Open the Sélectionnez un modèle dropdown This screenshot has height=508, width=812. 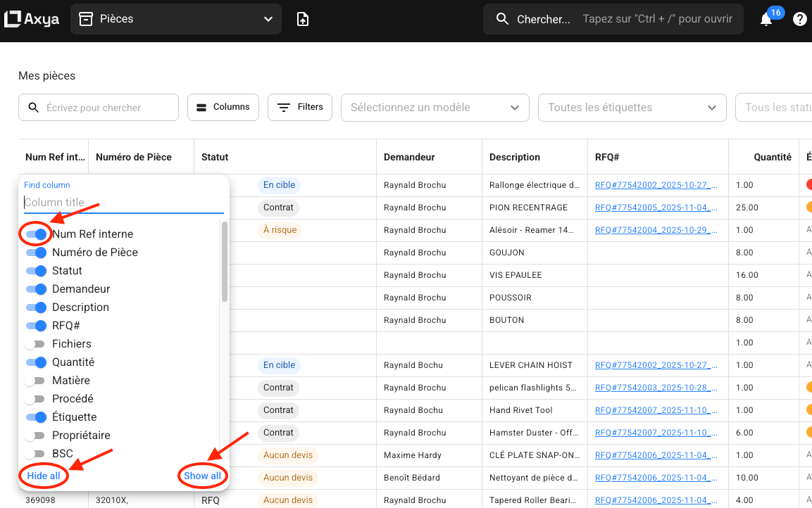[435, 108]
